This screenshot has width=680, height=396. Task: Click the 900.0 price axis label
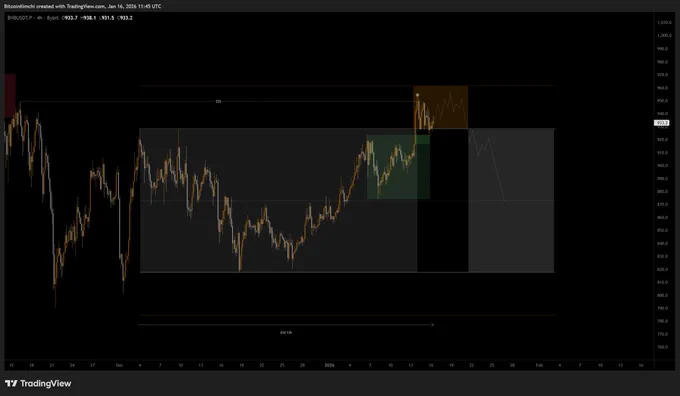pos(663,166)
